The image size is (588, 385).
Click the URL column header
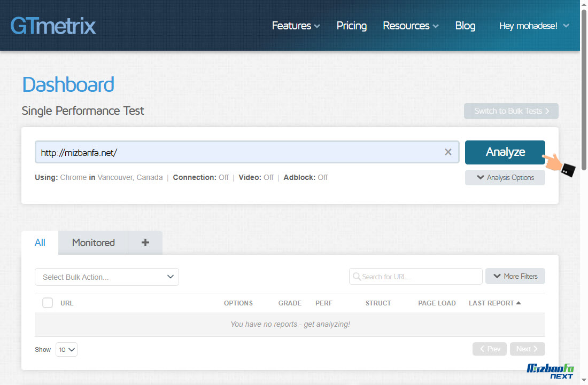67,303
